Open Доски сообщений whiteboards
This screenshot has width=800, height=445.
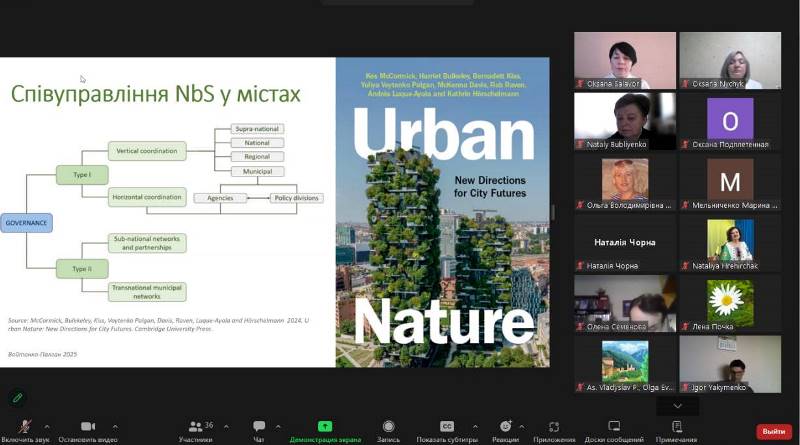pyautogui.click(x=613, y=427)
